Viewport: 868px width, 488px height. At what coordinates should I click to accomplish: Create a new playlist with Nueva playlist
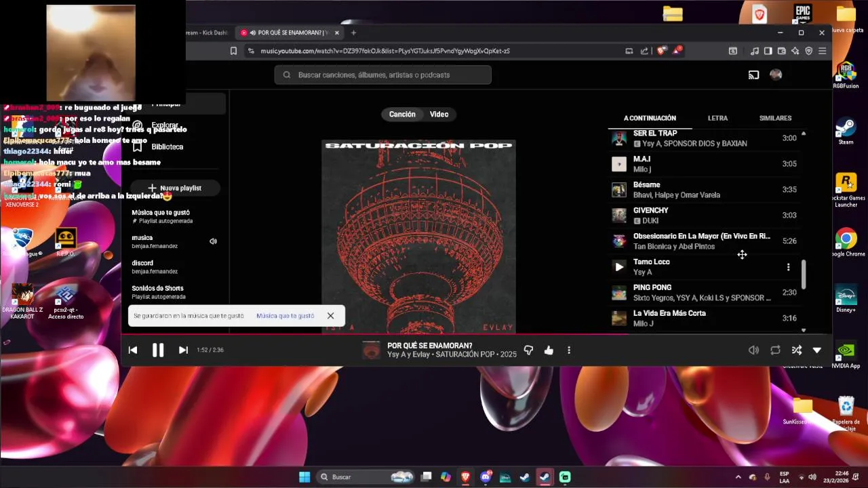click(x=175, y=188)
